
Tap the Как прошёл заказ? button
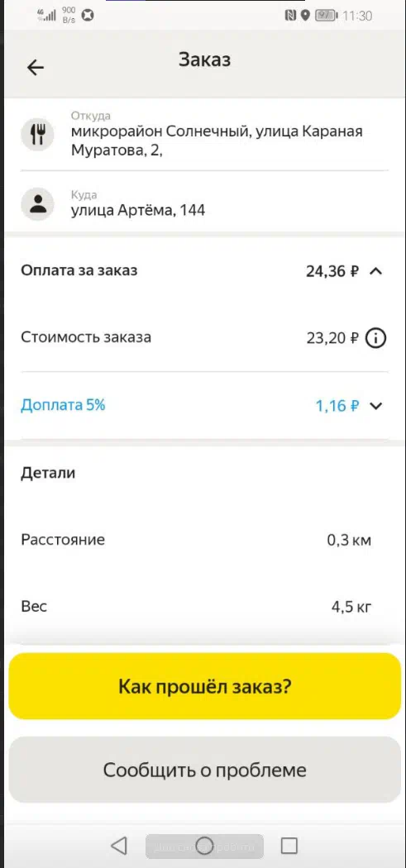pyautogui.click(x=204, y=686)
